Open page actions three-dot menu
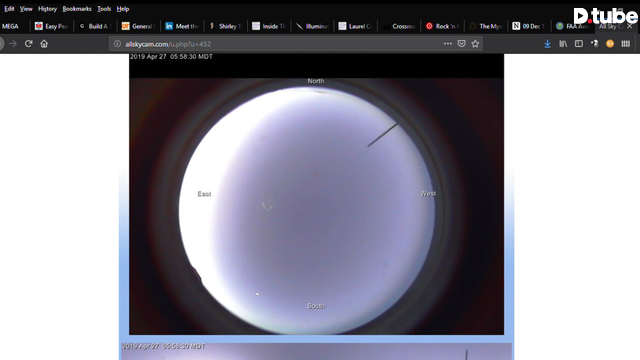The height and width of the screenshot is (360, 640). (448, 44)
